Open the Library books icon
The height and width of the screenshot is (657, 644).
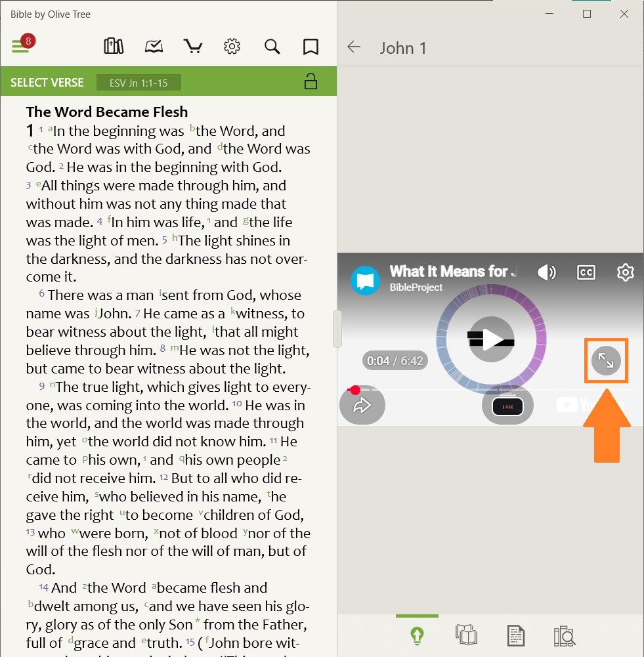tap(114, 46)
